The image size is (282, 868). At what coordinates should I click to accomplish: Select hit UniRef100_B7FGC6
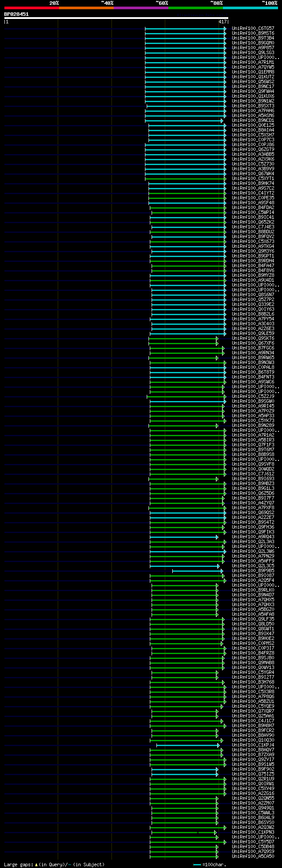[x=253, y=348]
